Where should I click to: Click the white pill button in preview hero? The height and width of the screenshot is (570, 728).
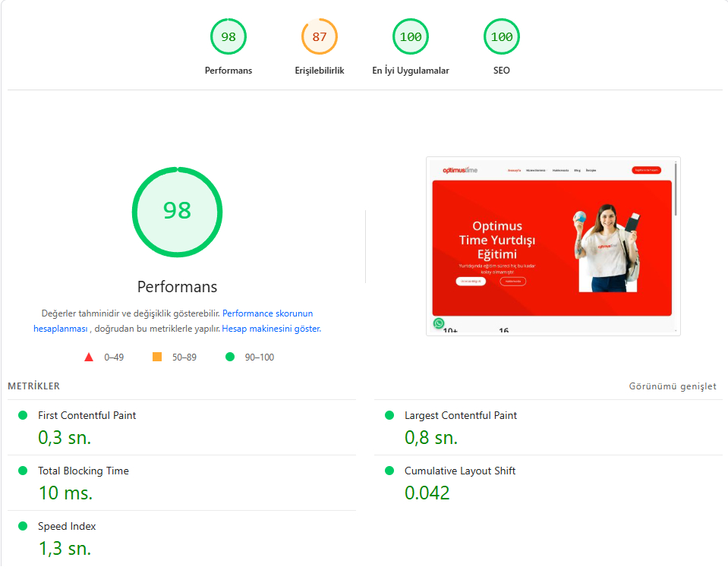tap(471, 282)
